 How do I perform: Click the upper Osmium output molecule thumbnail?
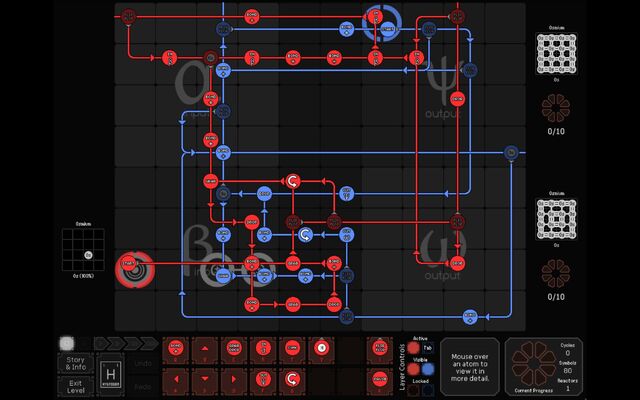tap(556, 54)
